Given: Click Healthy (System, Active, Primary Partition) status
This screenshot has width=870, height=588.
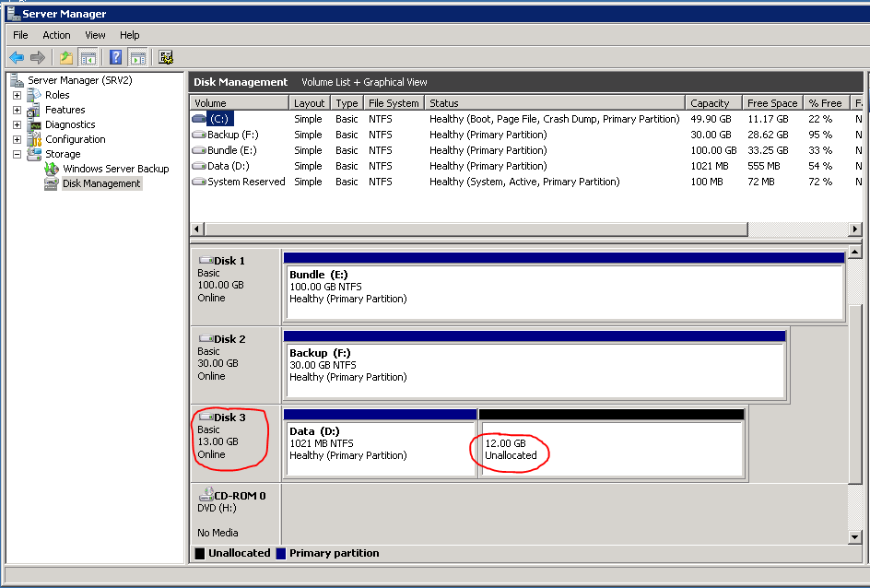Looking at the screenshot, I should coord(524,182).
